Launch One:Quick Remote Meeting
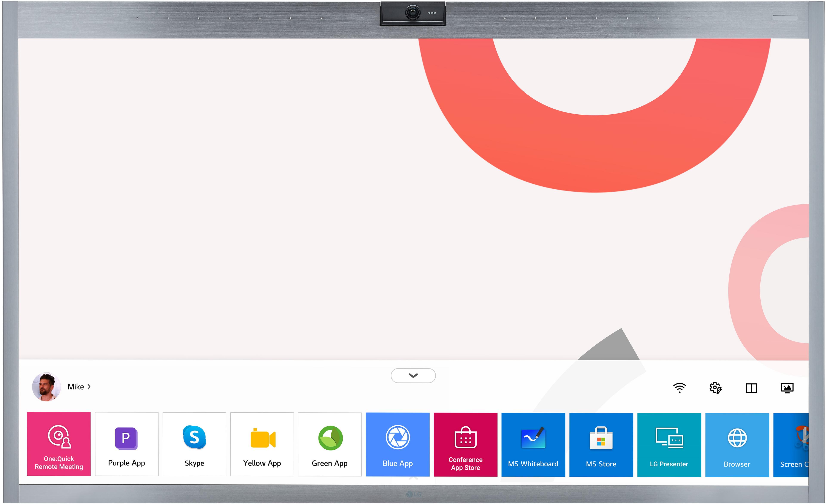This screenshot has width=826, height=504. pyautogui.click(x=59, y=444)
